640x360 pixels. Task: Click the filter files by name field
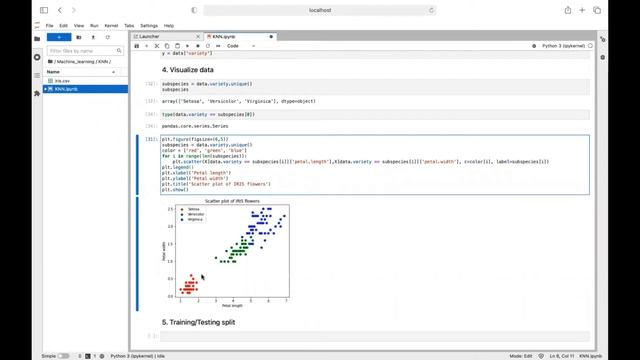[85, 51]
